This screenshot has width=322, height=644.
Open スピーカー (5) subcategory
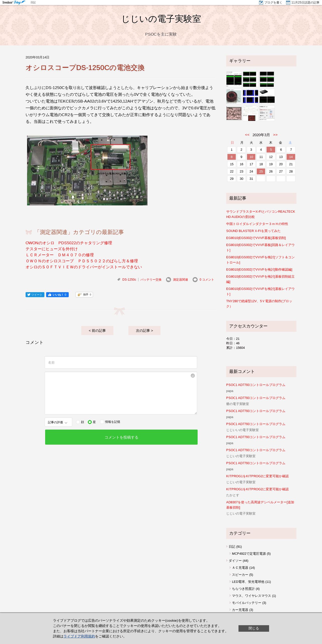click(x=243, y=575)
